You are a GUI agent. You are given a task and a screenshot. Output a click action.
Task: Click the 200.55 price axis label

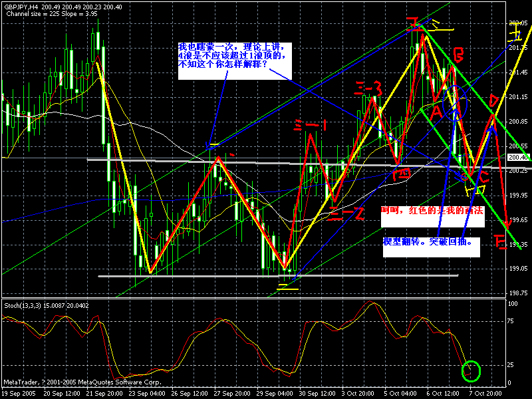click(518, 146)
